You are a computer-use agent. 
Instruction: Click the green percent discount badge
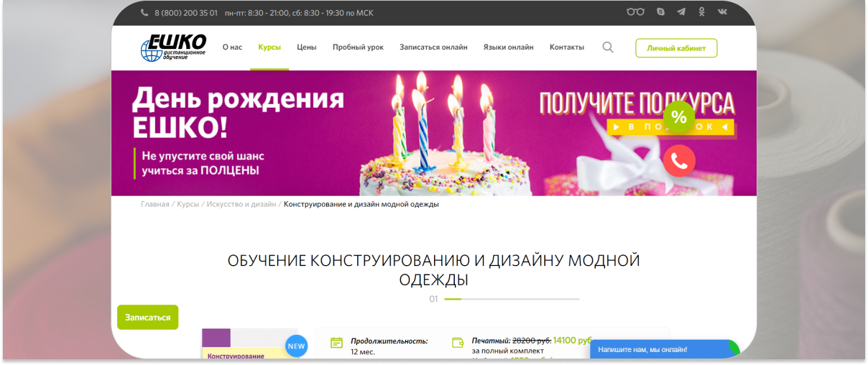coord(679,116)
